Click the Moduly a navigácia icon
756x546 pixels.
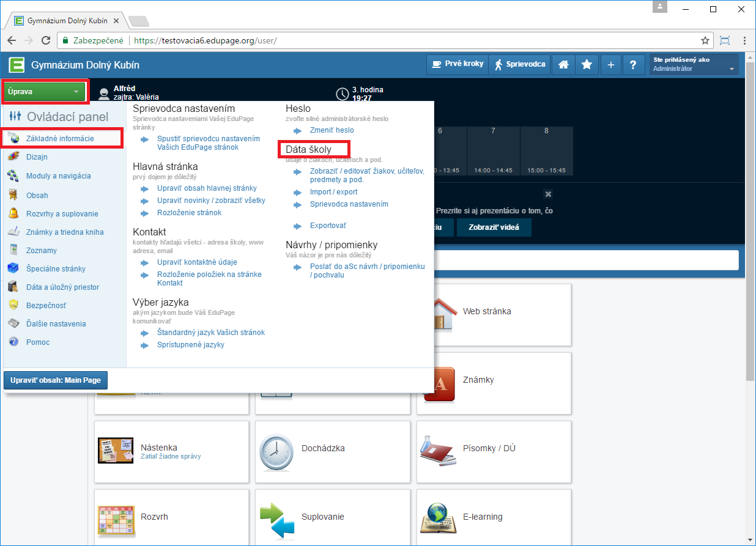pyautogui.click(x=13, y=176)
